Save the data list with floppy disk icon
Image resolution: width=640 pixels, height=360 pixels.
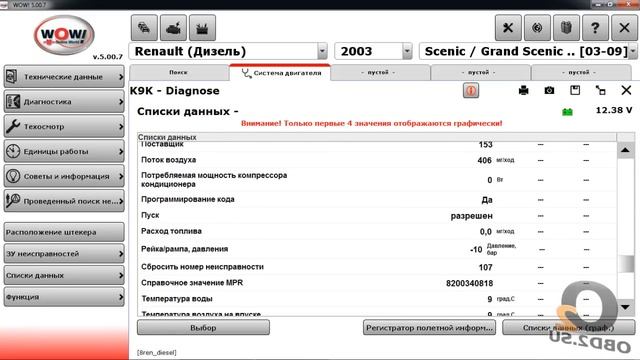(x=575, y=90)
